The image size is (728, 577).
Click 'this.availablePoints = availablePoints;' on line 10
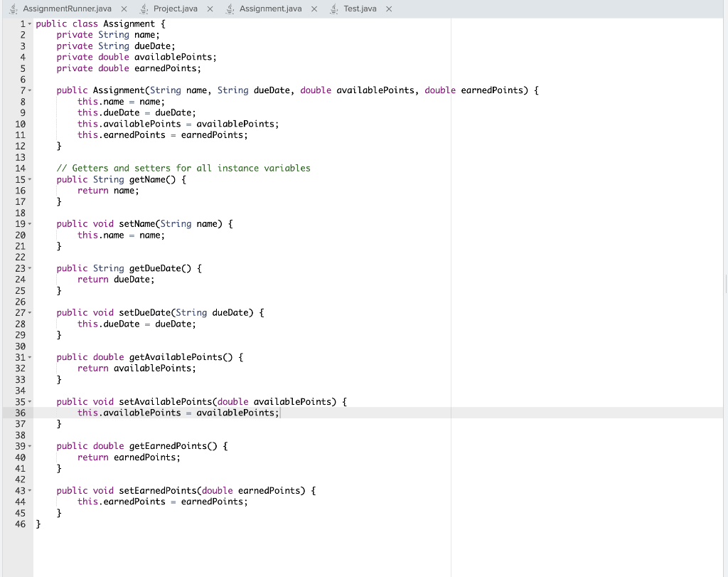[x=178, y=124]
